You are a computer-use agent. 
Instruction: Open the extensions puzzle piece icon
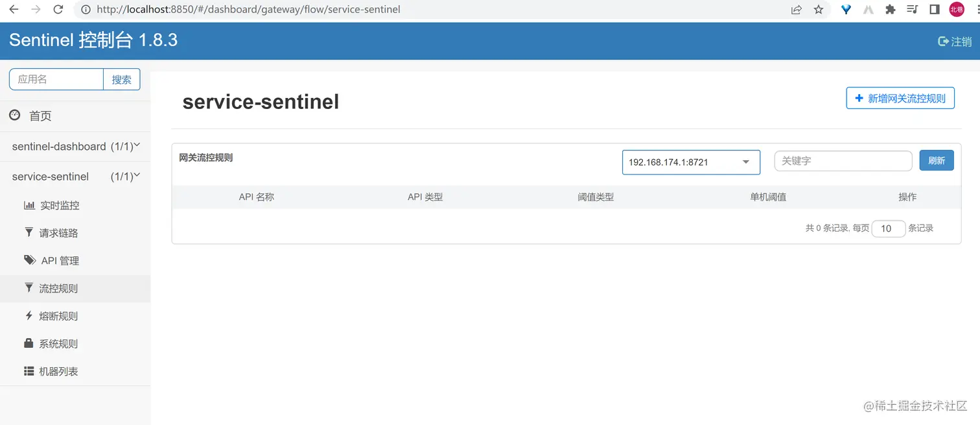(x=891, y=10)
